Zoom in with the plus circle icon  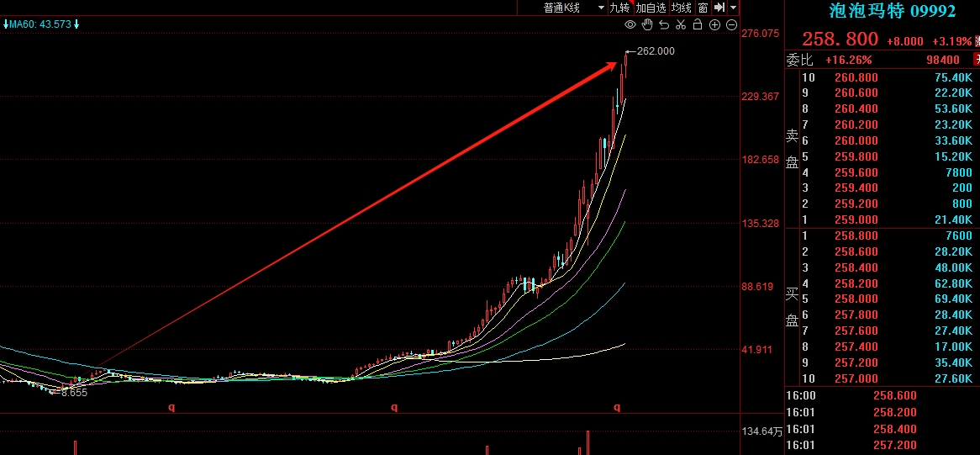tap(714, 24)
